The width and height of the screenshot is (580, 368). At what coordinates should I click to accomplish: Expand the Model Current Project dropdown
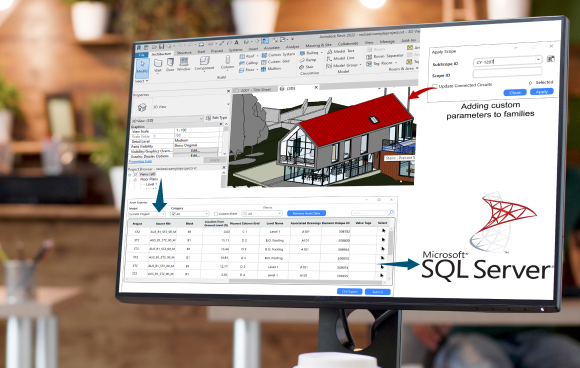(x=146, y=214)
